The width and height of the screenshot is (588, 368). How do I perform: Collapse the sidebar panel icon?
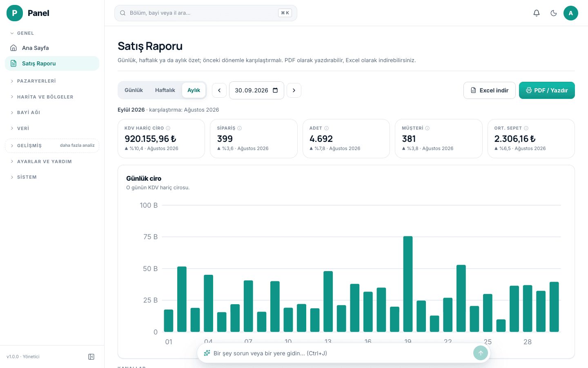(x=91, y=357)
